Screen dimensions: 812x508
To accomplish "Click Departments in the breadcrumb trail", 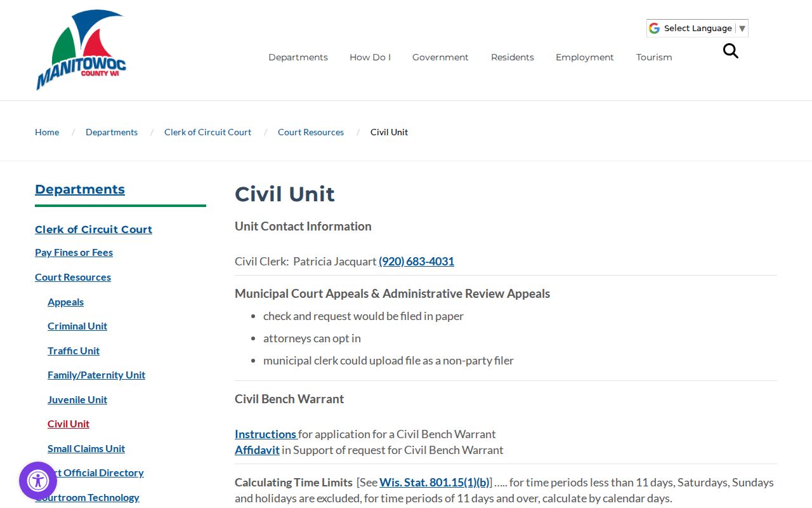I will (112, 132).
